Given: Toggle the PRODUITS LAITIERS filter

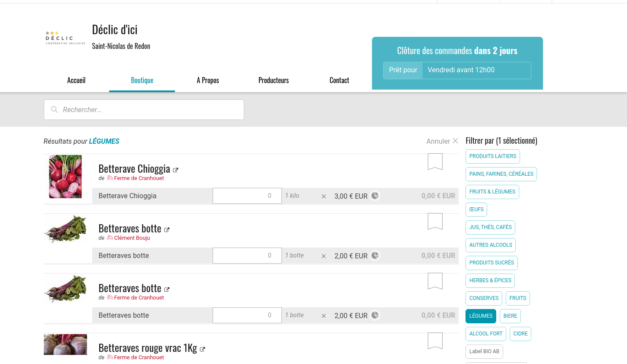Looking at the screenshot, I should (493, 156).
